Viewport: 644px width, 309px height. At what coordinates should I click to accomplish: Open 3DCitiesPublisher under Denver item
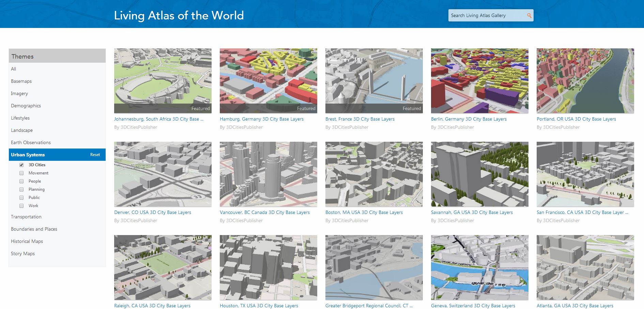click(x=139, y=220)
